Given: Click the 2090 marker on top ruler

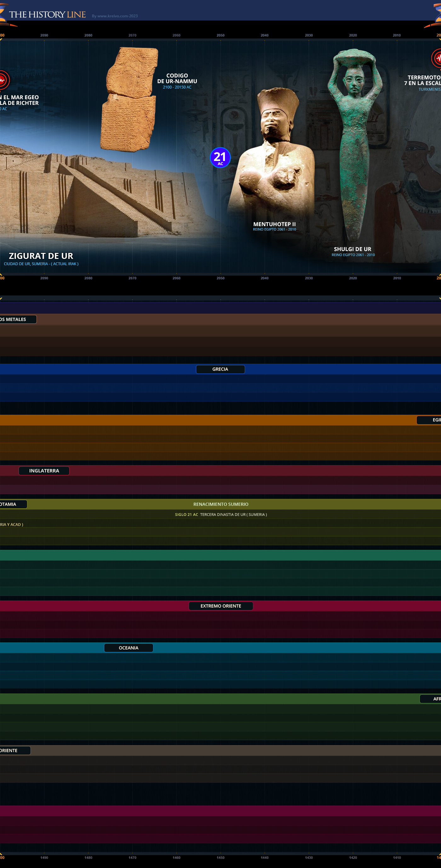Looking at the screenshot, I should click(44, 35).
